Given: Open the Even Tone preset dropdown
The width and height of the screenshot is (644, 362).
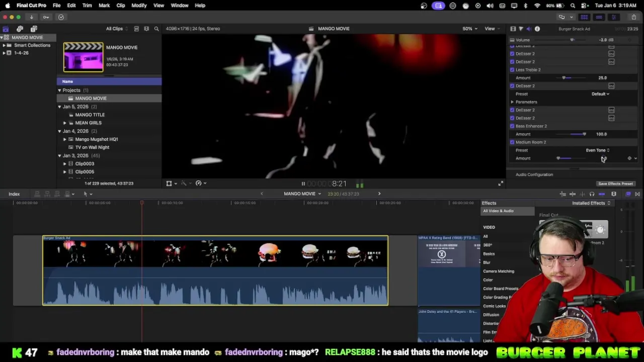Looking at the screenshot, I should [598, 150].
